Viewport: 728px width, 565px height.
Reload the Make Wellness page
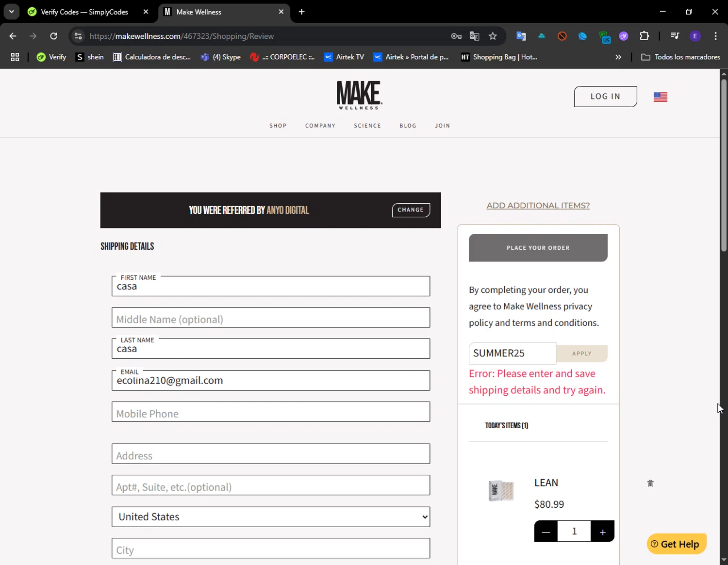pos(54,36)
